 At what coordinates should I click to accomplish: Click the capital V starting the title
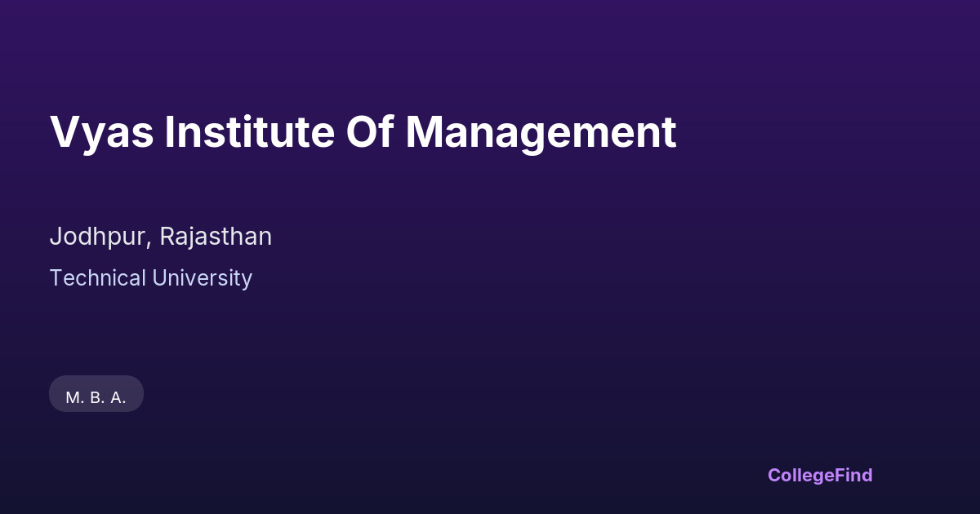[64, 132]
